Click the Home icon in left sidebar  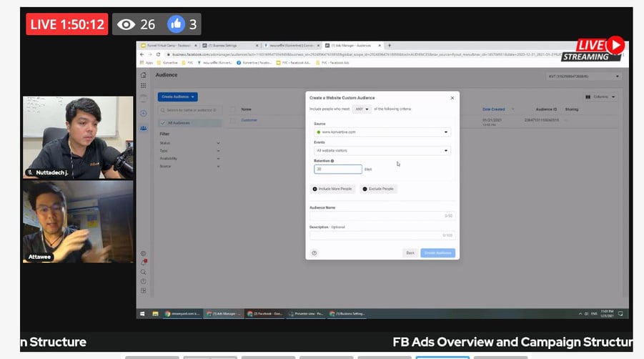tap(143, 75)
